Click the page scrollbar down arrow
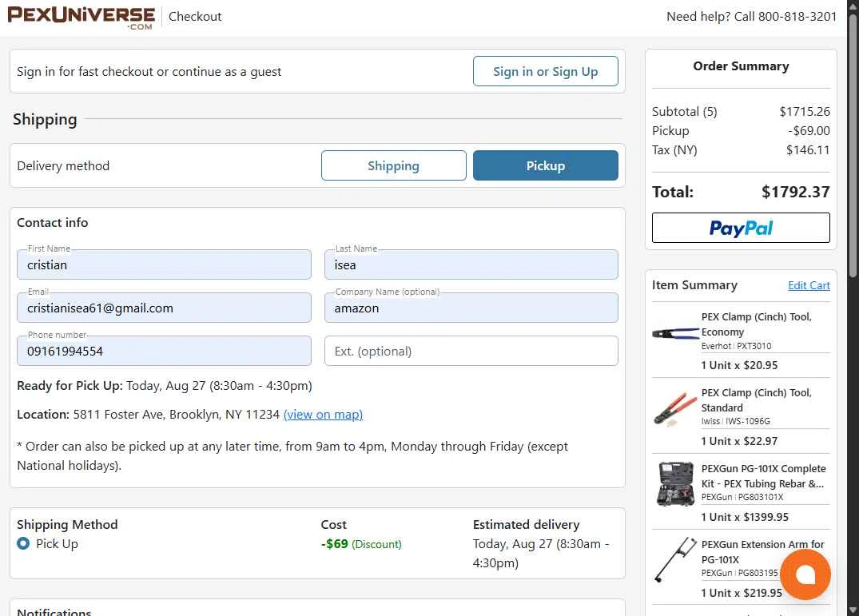This screenshot has height=616, width=859. pyautogui.click(x=853, y=610)
